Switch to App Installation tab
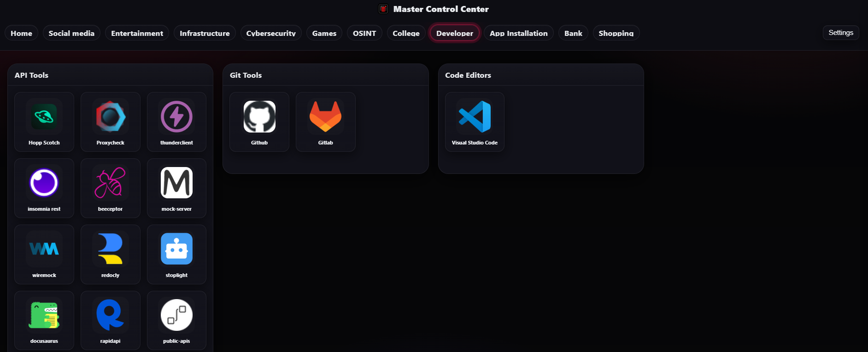The image size is (868, 352). point(519,33)
